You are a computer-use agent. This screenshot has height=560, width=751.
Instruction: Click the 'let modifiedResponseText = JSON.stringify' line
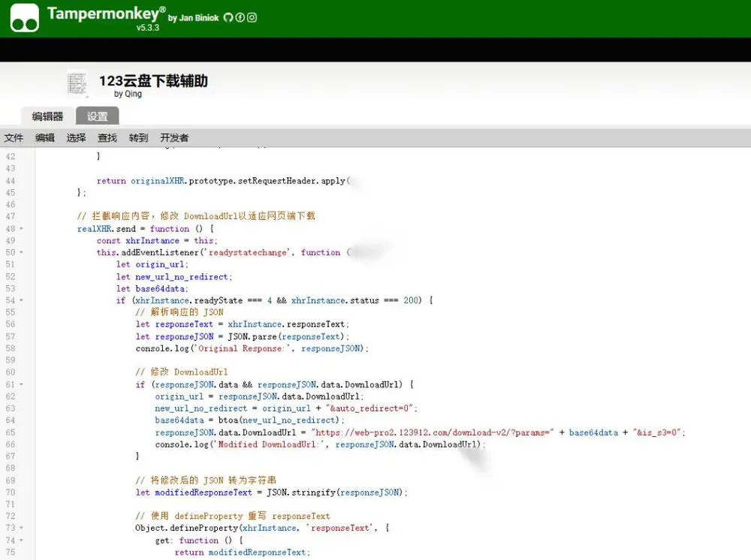click(x=272, y=492)
